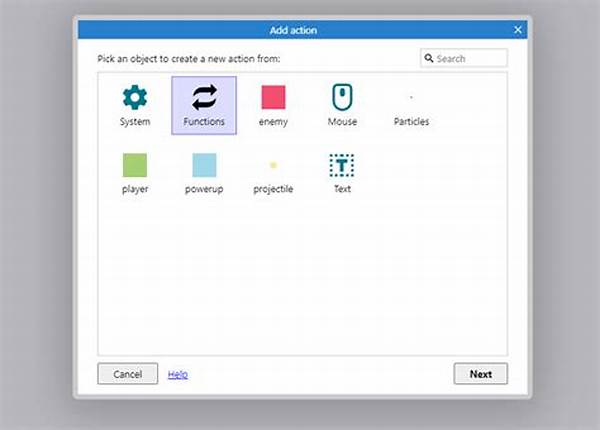Close the Add action dialog
The image size is (600, 430).
tap(518, 30)
